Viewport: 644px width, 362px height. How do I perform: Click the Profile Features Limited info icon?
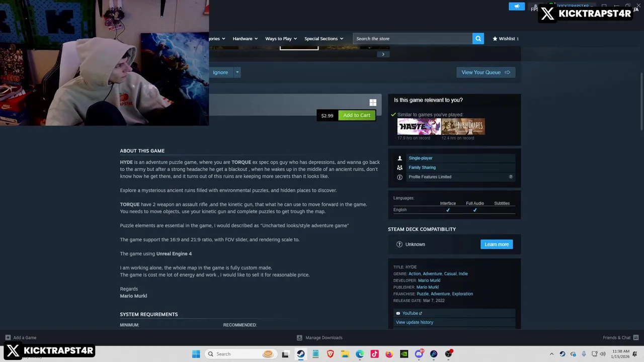(399, 177)
